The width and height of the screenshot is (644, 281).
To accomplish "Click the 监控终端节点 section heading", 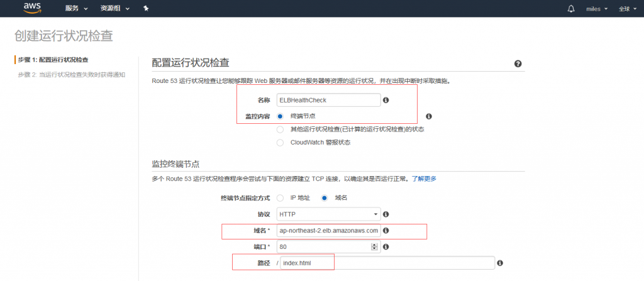I will point(176,164).
